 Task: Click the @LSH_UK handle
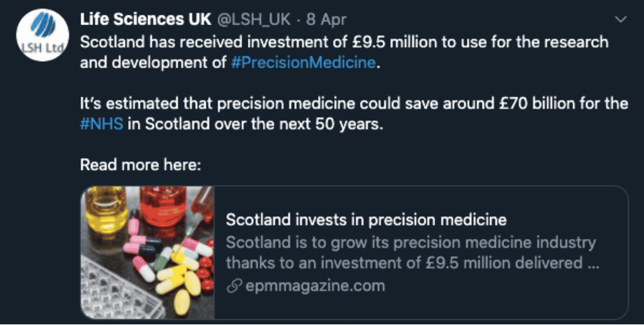pos(253,19)
